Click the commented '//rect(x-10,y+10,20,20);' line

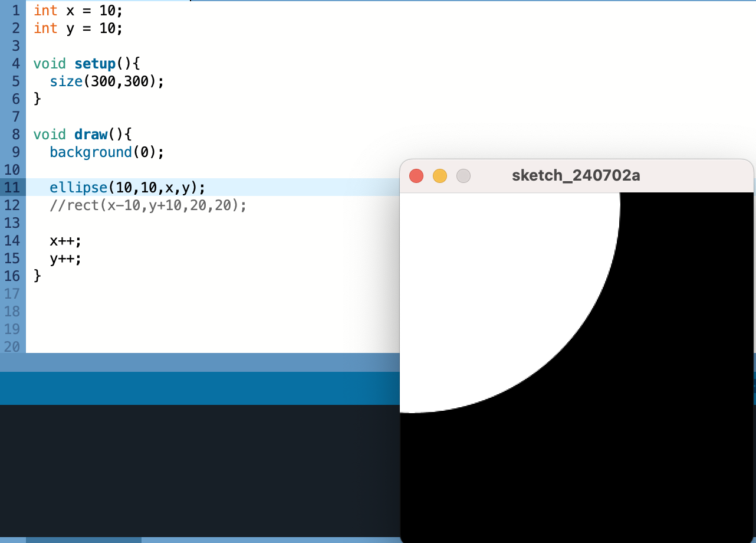pos(148,205)
